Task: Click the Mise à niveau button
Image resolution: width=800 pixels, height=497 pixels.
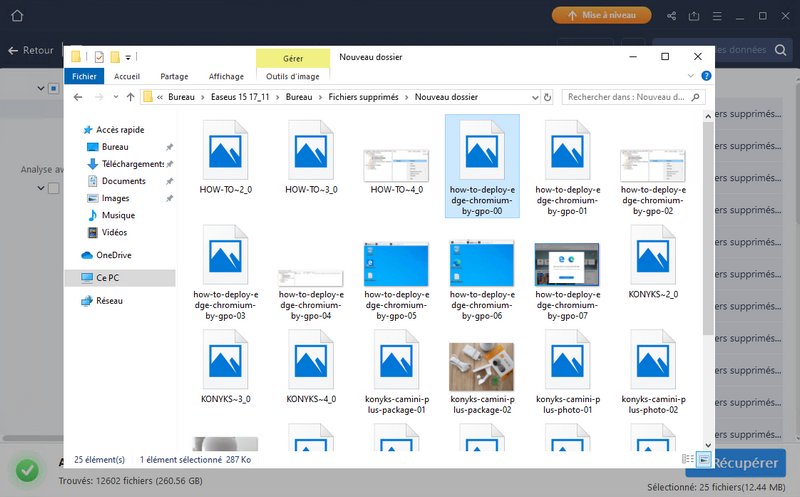Action: point(602,15)
